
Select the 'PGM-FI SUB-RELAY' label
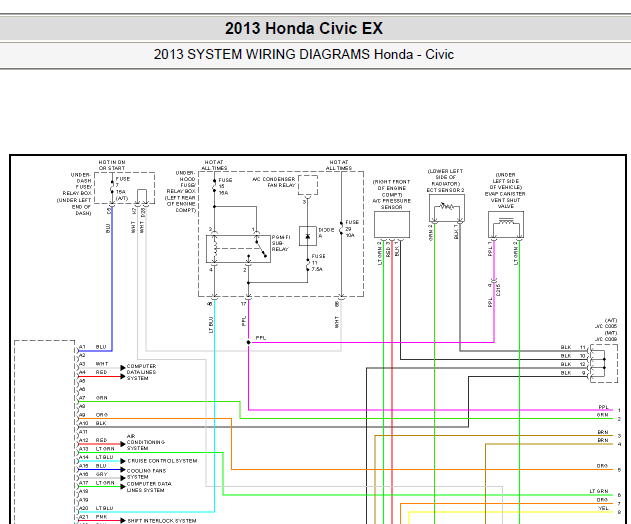coord(280,243)
